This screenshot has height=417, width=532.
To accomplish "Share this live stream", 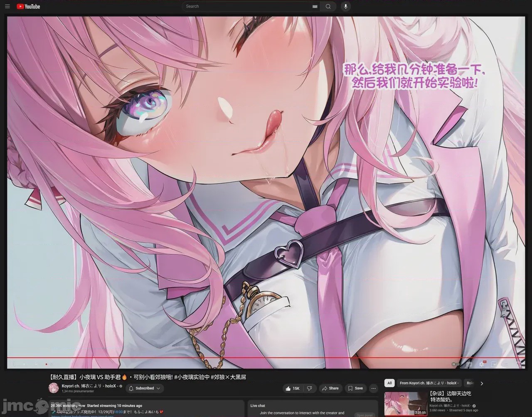I will click(x=330, y=388).
